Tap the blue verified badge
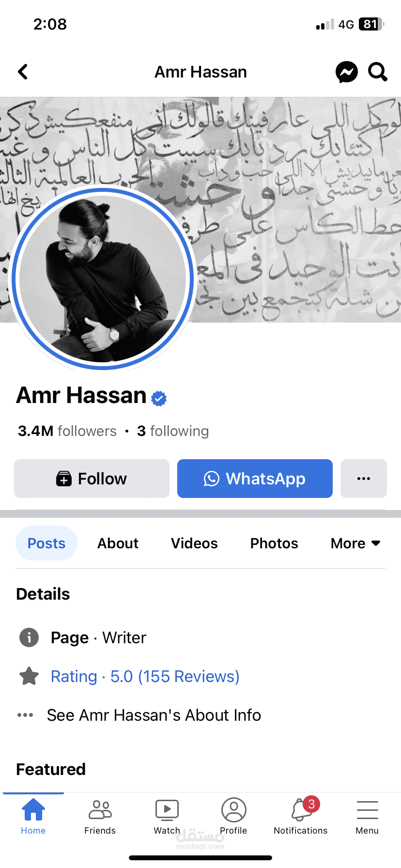The width and height of the screenshot is (401, 868). point(159,398)
